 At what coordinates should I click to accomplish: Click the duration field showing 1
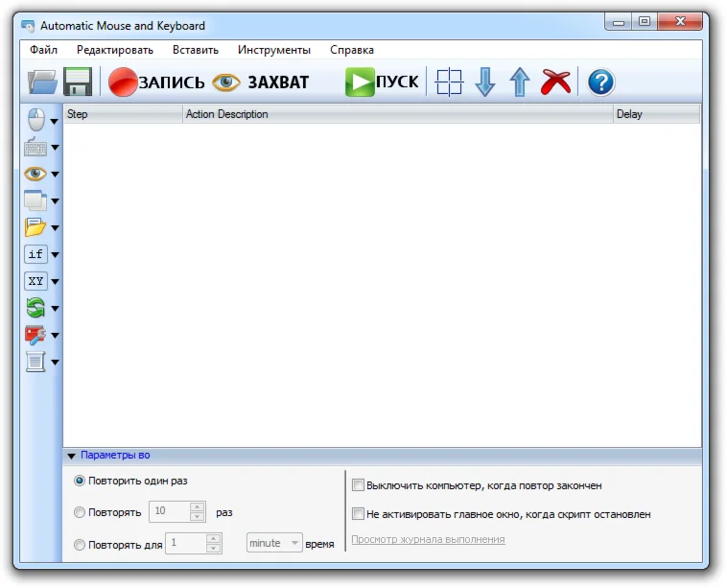(186, 543)
